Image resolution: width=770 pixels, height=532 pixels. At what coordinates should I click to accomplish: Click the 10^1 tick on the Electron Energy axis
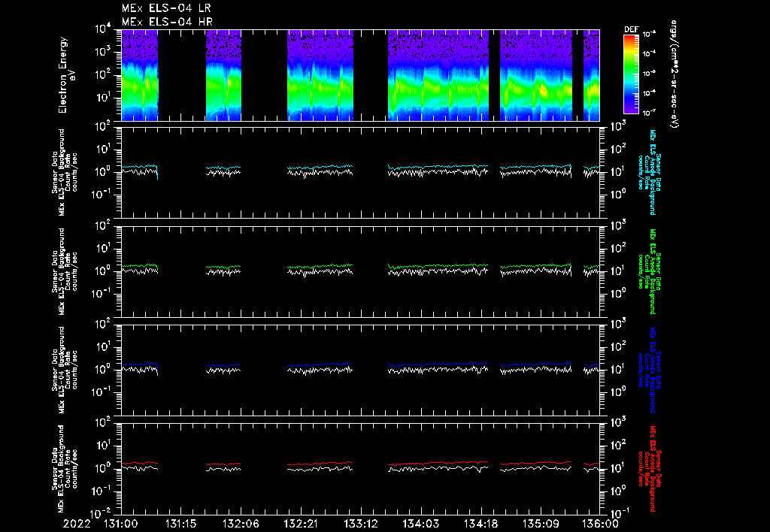pyautogui.click(x=103, y=98)
